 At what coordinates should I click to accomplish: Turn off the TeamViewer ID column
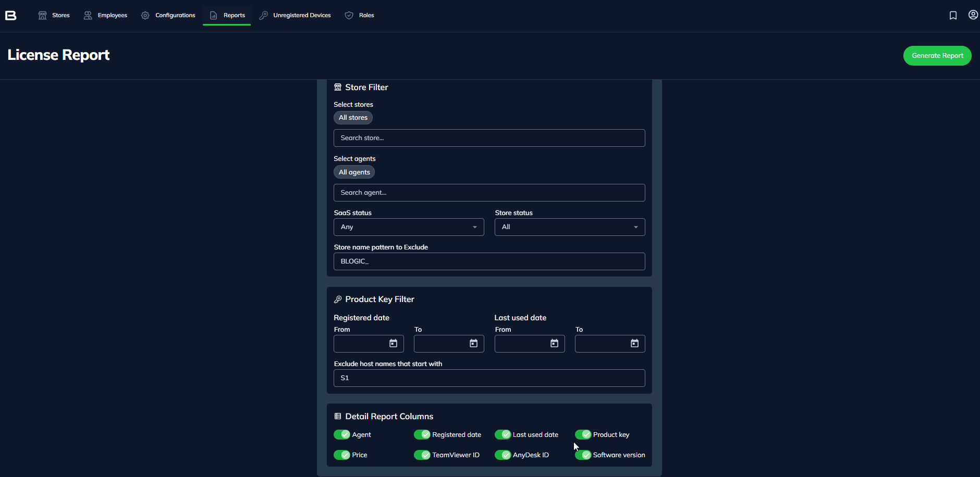(422, 455)
